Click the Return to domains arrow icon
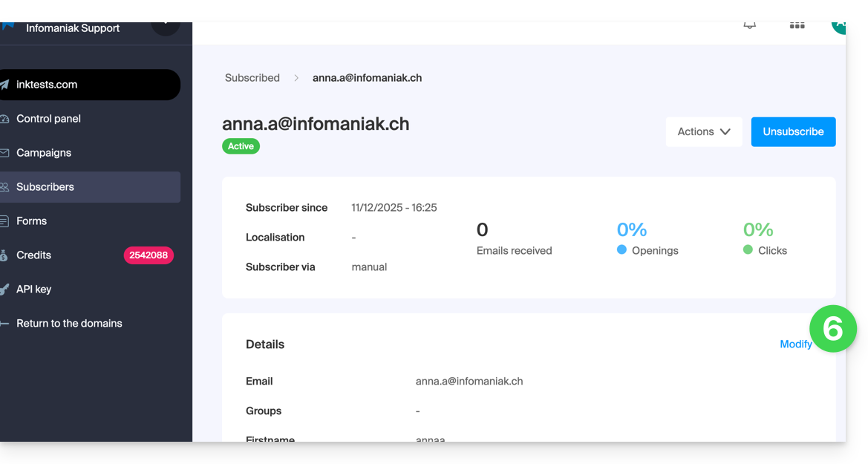Image resolution: width=868 pixels, height=464 pixels. [4, 324]
